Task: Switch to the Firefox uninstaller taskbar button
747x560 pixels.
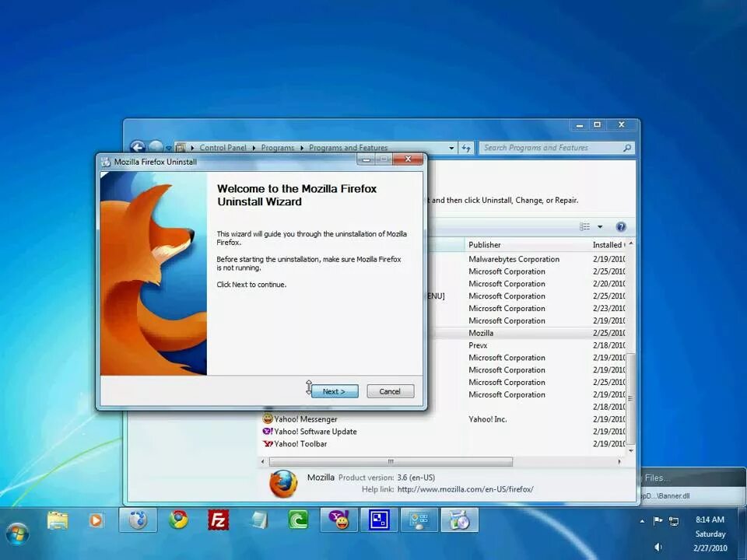Action: tap(460, 520)
